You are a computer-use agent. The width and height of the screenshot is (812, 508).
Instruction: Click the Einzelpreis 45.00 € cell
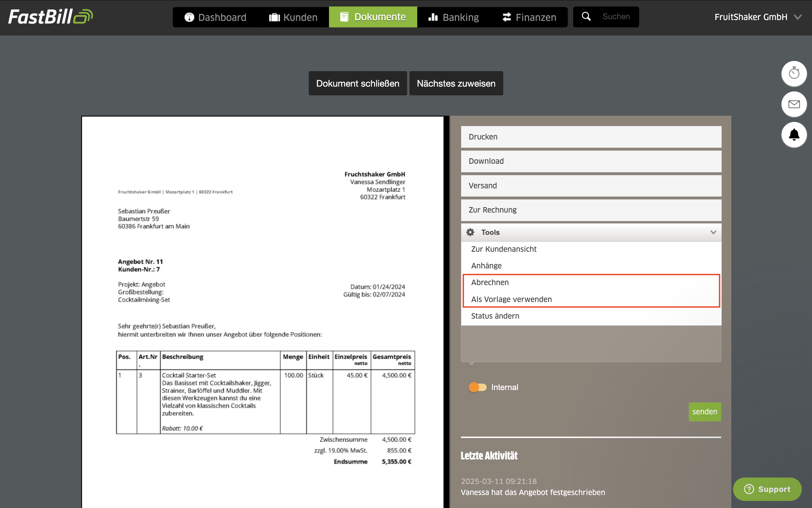[357, 375]
